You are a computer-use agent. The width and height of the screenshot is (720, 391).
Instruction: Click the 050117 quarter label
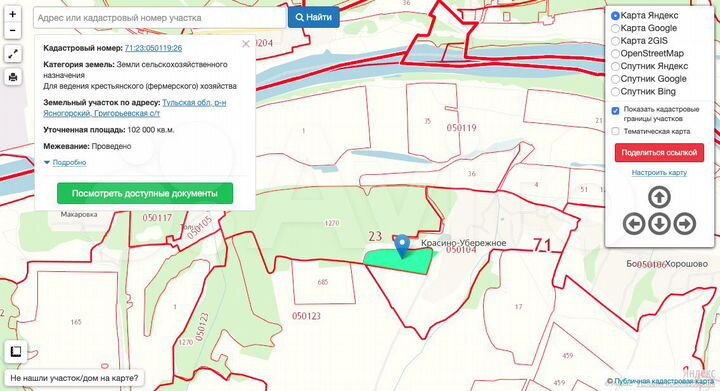pos(157,218)
